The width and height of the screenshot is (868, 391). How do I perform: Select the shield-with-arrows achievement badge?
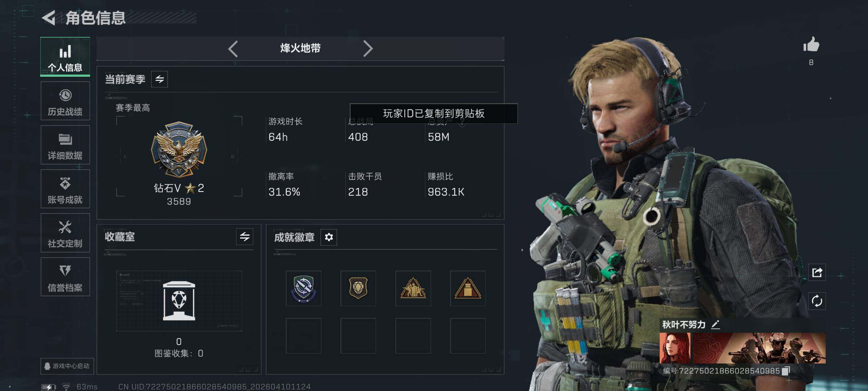pos(303,289)
